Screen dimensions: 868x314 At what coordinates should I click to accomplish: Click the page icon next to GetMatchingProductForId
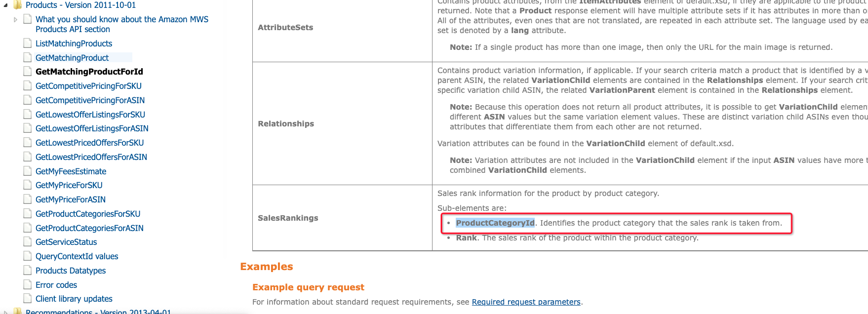[x=27, y=72]
